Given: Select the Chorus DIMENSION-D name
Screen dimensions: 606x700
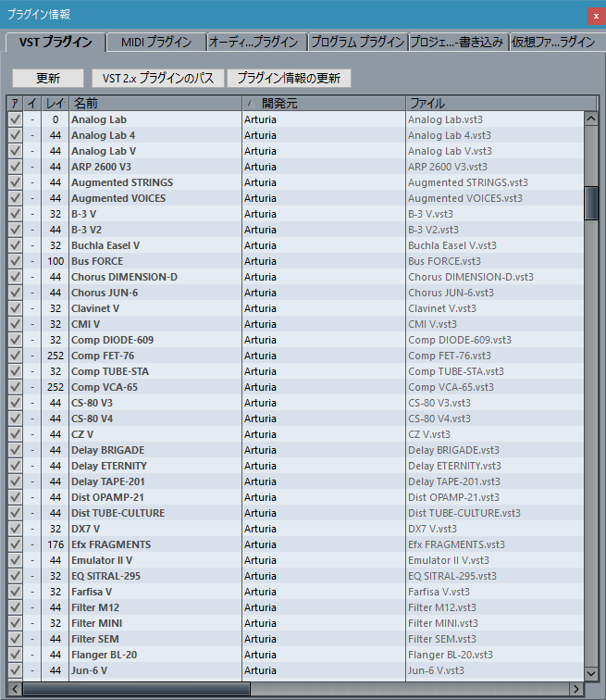Looking at the screenshot, I should tap(124, 277).
